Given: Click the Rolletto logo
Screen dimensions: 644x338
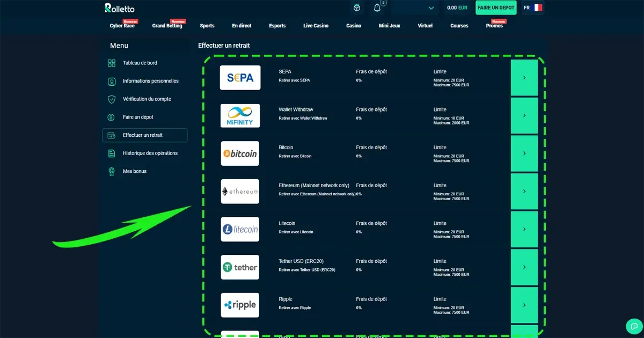Looking at the screenshot, I should [120, 8].
